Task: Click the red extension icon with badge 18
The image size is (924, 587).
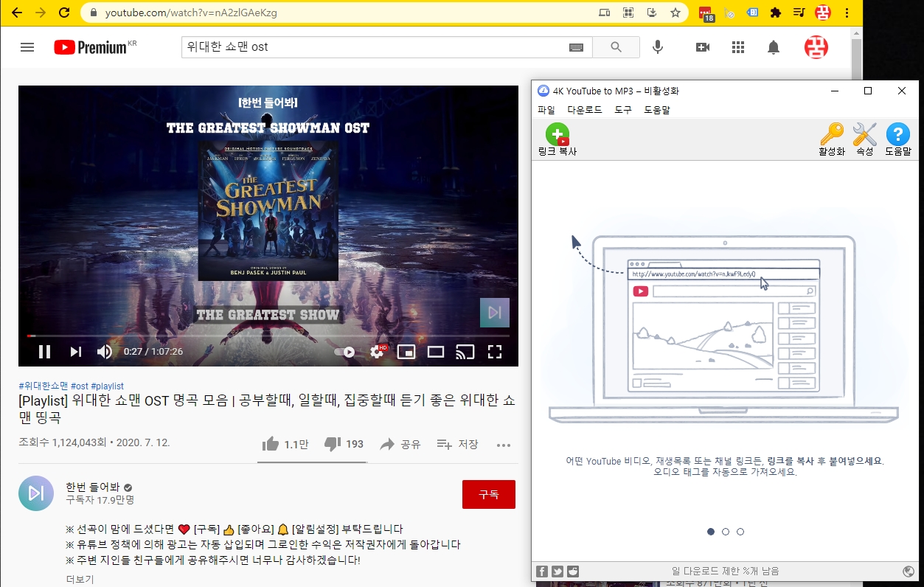Action: [706, 13]
